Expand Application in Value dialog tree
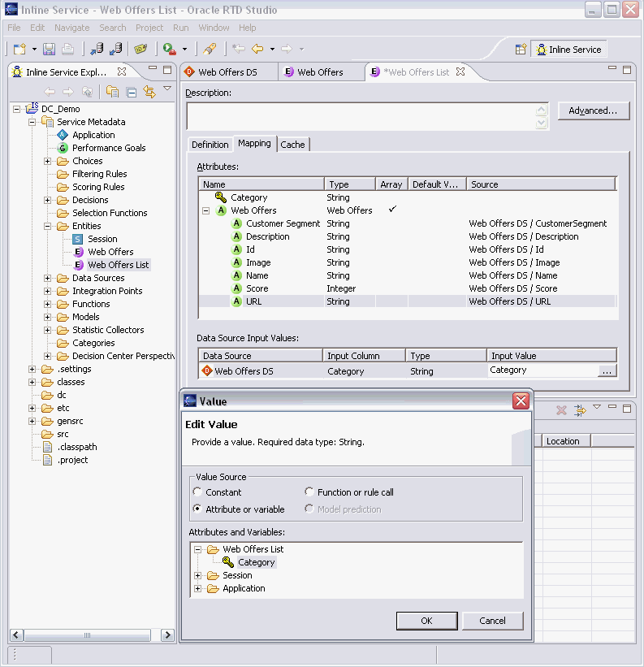 tap(197, 589)
